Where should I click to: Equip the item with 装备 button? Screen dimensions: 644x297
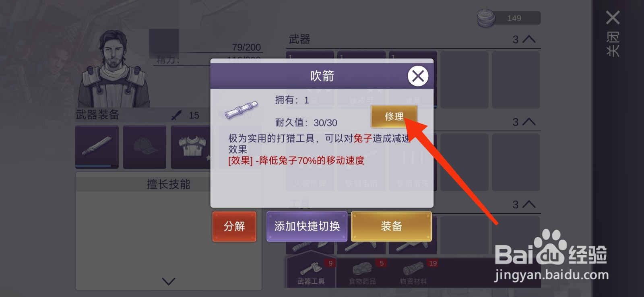point(391,226)
